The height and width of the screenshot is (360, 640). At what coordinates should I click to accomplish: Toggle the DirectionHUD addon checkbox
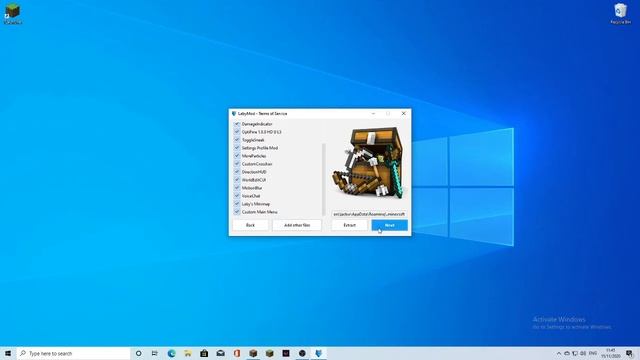click(x=237, y=172)
